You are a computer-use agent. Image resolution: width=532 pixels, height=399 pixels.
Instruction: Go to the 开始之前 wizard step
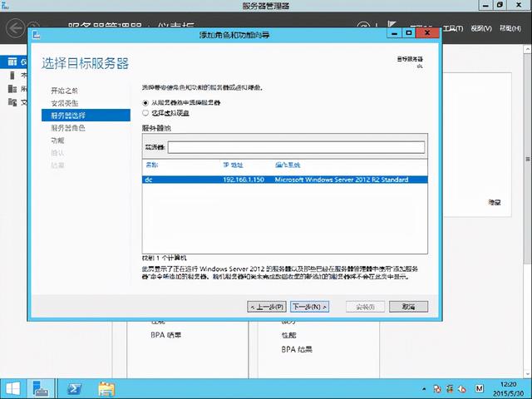65,91
